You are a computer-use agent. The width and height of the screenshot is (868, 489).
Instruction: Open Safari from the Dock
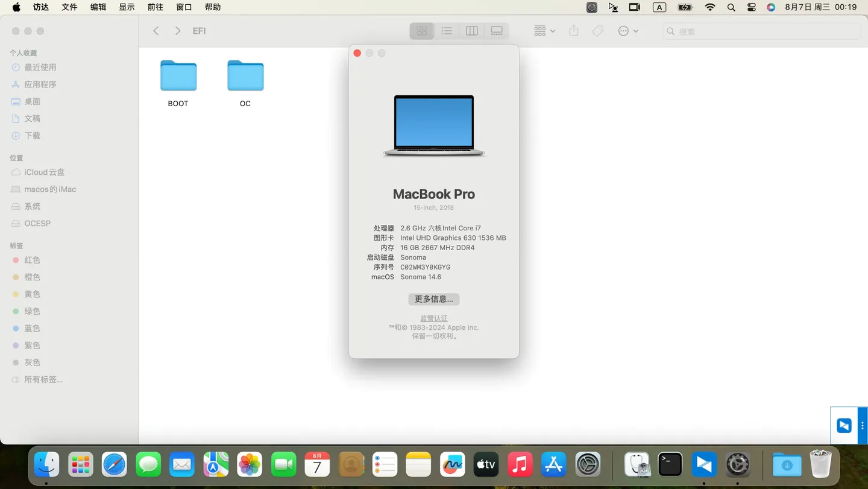[115, 464]
